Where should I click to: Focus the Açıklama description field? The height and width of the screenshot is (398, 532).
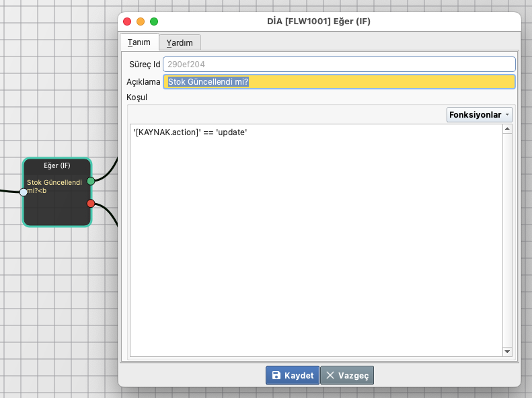339,82
